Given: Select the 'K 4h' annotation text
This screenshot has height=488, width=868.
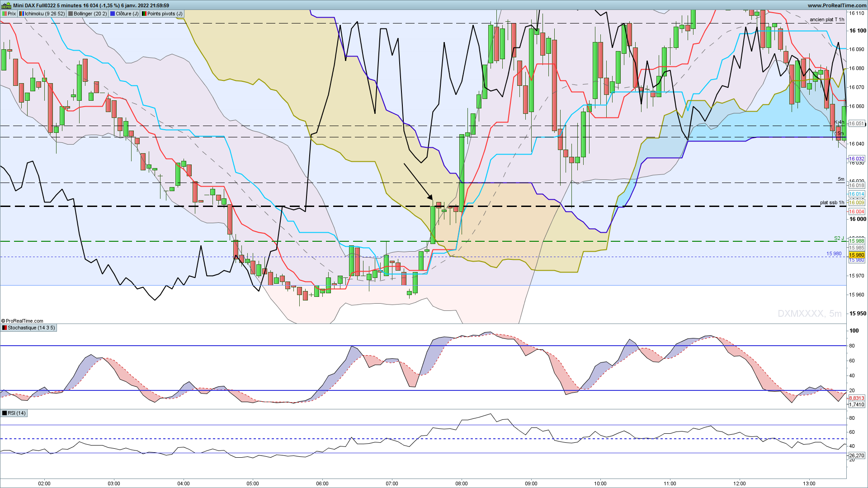Looking at the screenshot, I should (840, 122).
